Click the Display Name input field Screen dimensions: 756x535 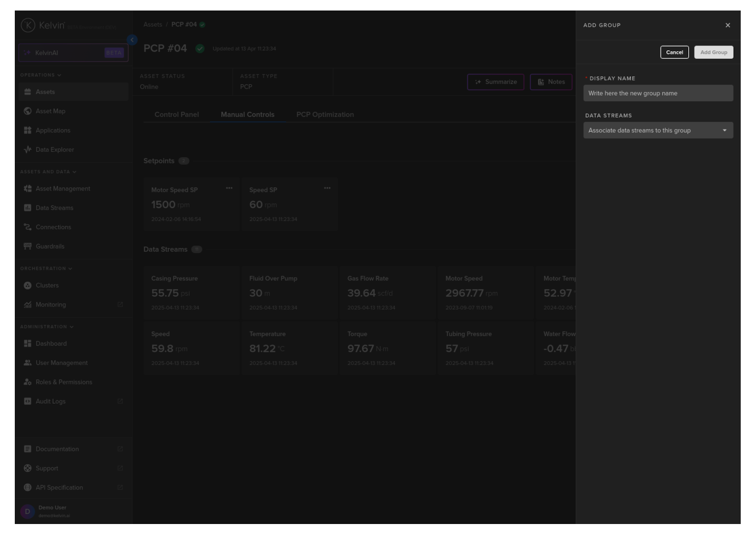(x=658, y=93)
